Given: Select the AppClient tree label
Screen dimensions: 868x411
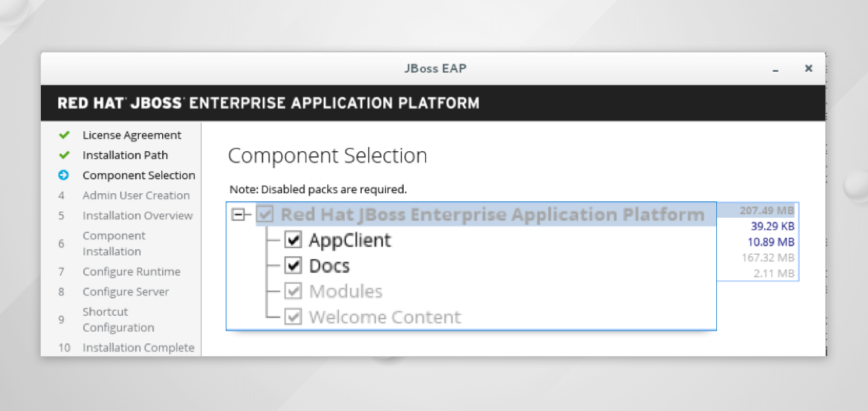Looking at the screenshot, I should [350, 240].
